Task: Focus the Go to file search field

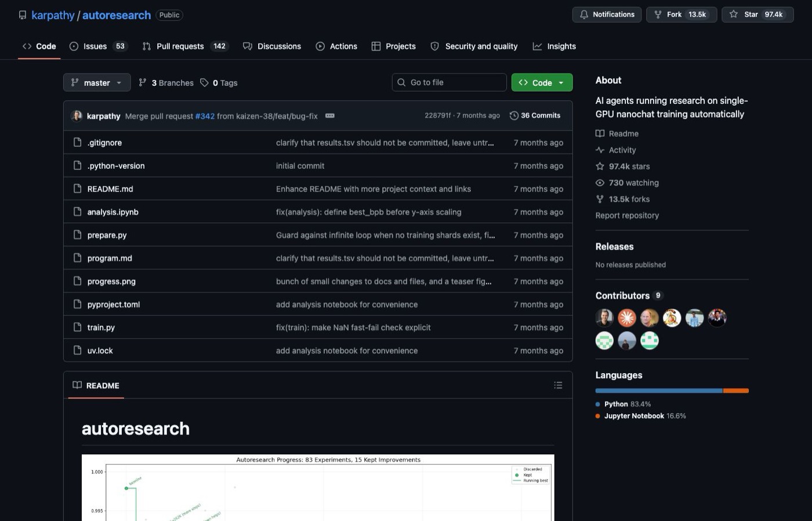Action: coord(449,82)
